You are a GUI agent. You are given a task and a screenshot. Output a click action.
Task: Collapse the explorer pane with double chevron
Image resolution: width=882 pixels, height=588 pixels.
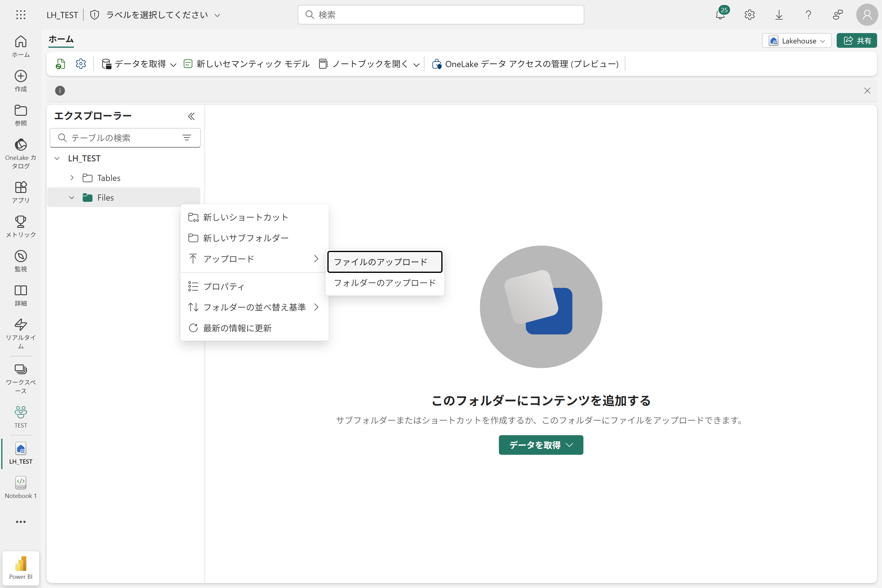click(191, 116)
